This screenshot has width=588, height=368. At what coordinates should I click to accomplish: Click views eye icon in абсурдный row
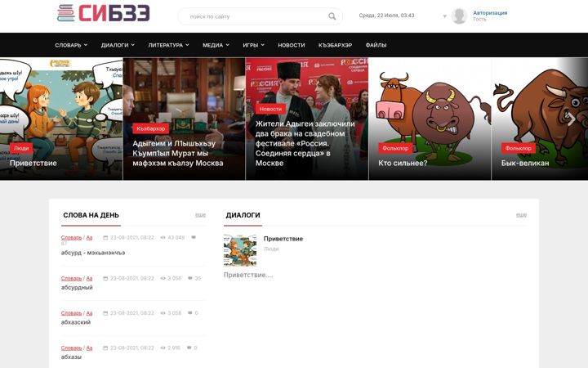point(163,278)
